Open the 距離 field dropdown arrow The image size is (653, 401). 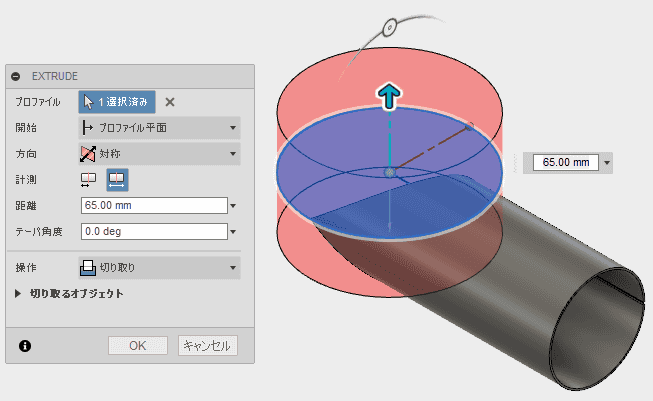(233, 206)
